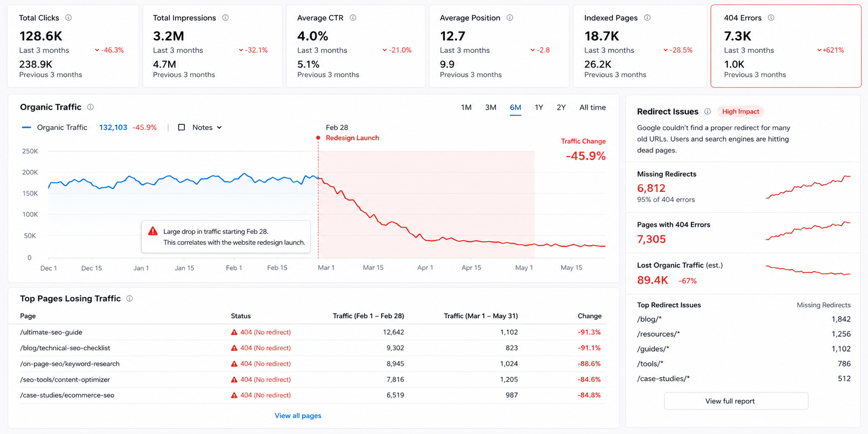Screen dimensions: 868x434
Task: Open the /ultimate-seo-guide page link
Action: tap(51, 332)
